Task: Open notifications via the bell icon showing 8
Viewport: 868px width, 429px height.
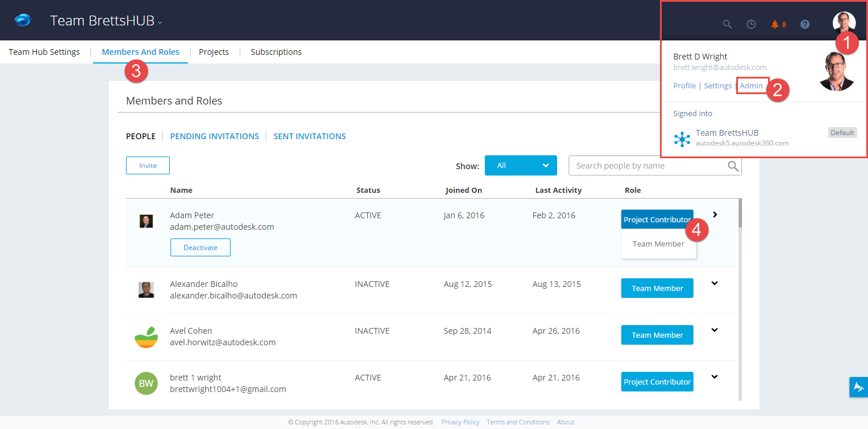Action: pos(775,24)
